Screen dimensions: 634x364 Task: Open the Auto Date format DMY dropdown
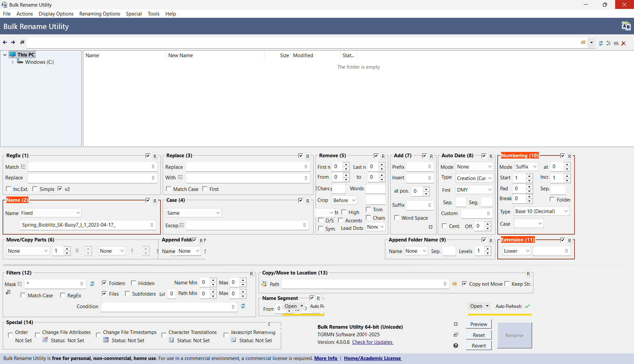(x=474, y=189)
